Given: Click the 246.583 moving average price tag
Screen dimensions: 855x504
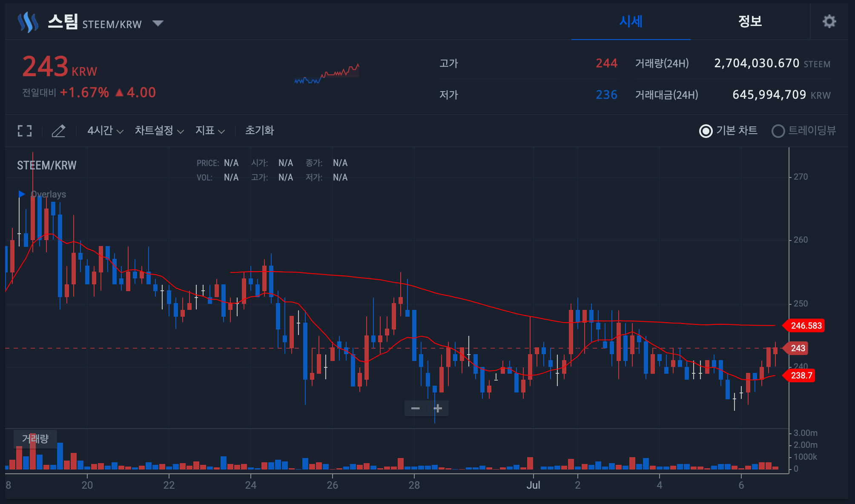Looking at the screenshot, I should pyautogui.click(x=806, y=326).
